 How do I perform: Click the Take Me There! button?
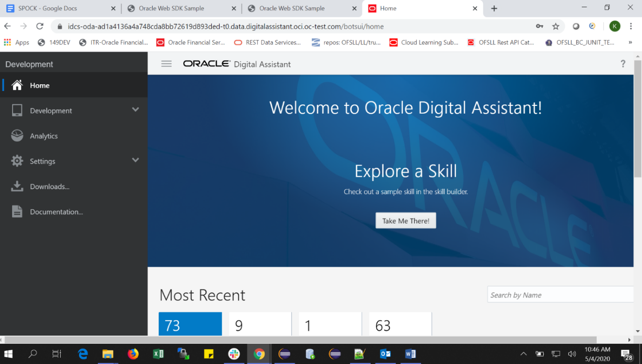click(x=406, y=221)
